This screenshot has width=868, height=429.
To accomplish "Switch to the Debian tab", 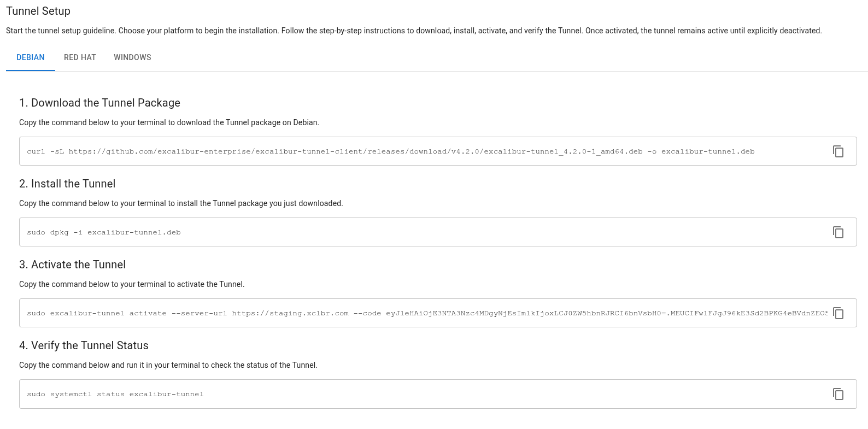I will tap(31, 57).
